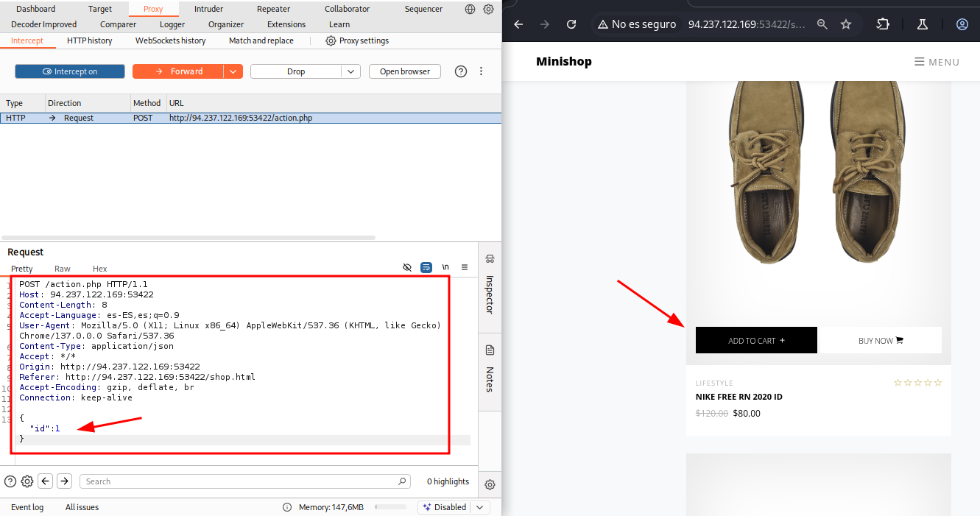Switch to the Repeater tab
The height and width of the screenshot is (516, 980).
click(273, 9)
